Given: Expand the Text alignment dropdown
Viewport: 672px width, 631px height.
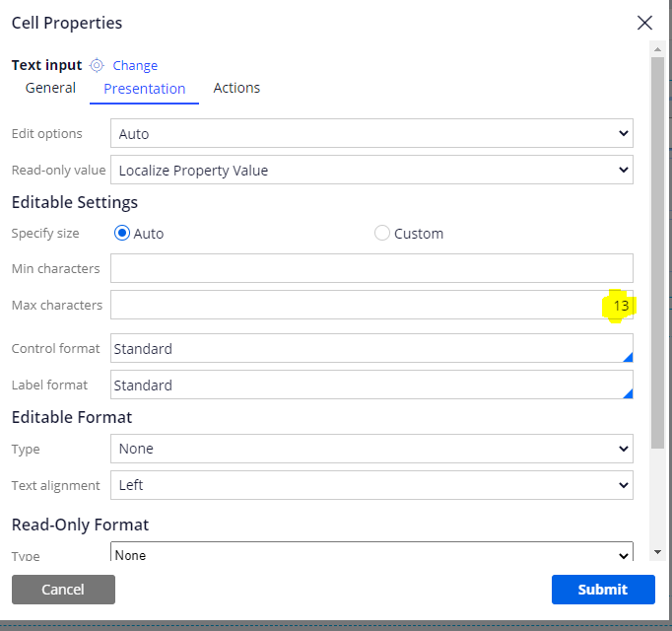Looking at the screenshot, I should tap(371, 485).
